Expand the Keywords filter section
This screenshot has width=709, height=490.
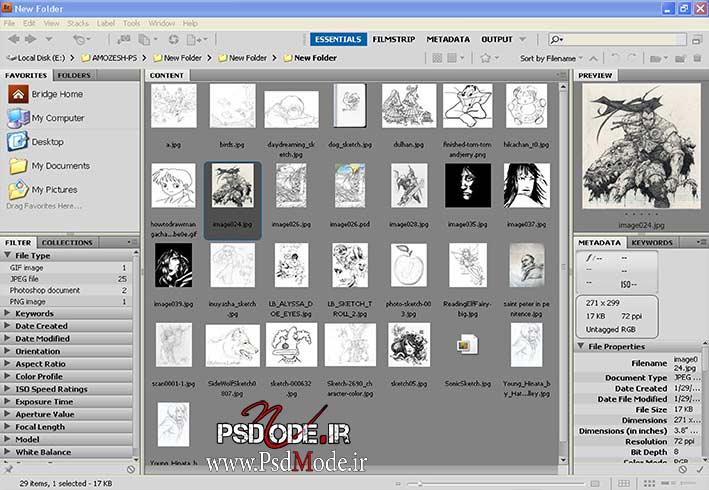click(7, 313)
